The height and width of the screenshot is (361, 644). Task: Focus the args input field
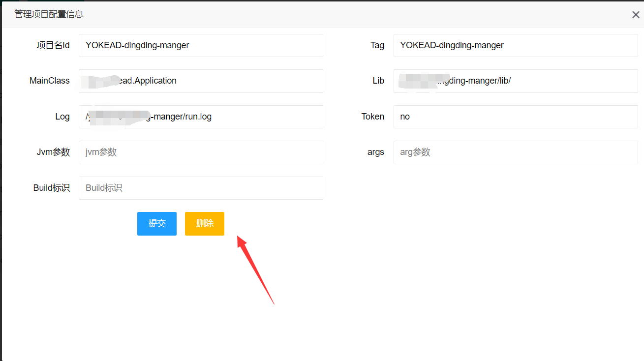[516, 152]
